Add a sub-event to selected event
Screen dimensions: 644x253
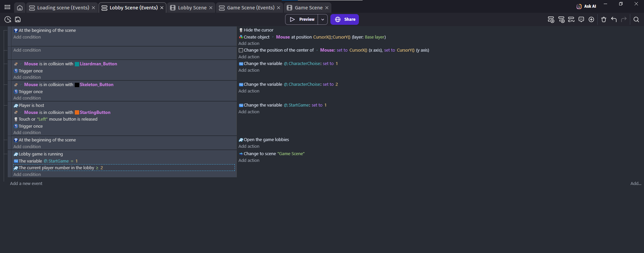561,19
